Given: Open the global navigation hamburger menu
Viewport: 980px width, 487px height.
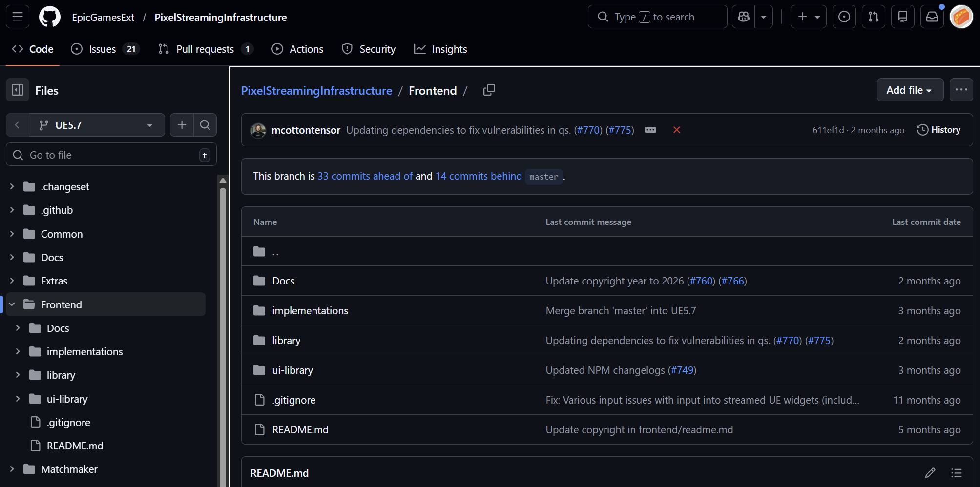Looking at the screenshot, I should coord(18,17).
